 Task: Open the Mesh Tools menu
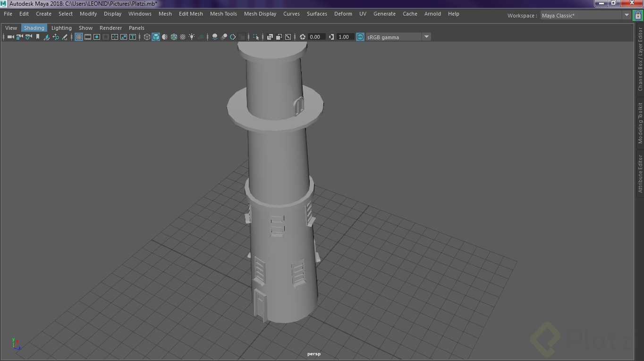point(223,14)
